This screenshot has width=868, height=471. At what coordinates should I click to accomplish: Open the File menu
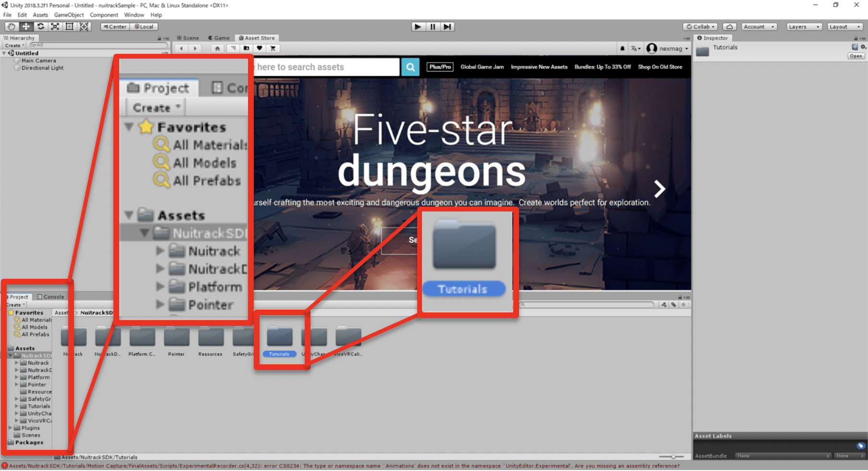[7, 15]
